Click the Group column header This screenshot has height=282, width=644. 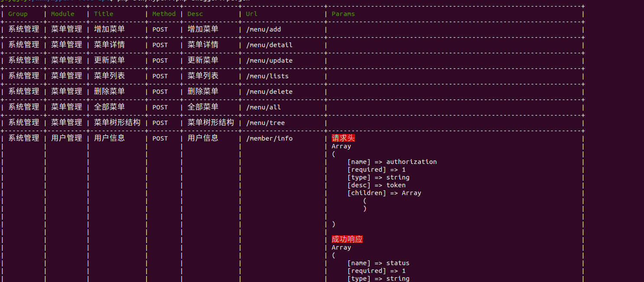(x=18, y=14)
